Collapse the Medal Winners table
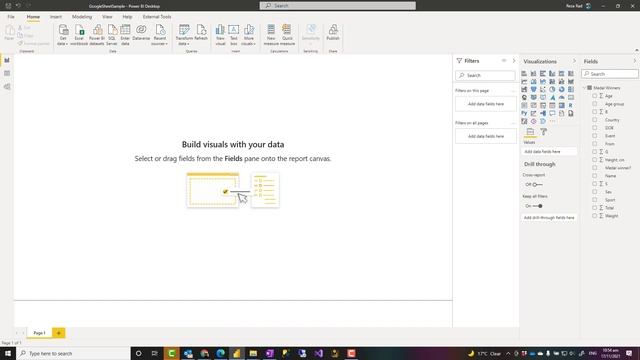Viewport: 640px width, 360px height. click(584, 88)
